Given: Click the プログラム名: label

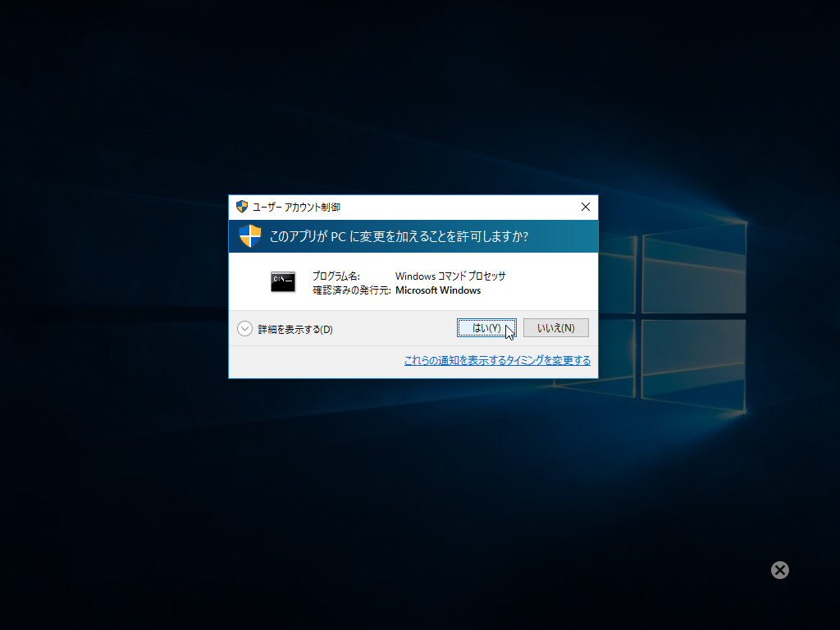Looking at the screenshot, I should click(x=336, y=276).
